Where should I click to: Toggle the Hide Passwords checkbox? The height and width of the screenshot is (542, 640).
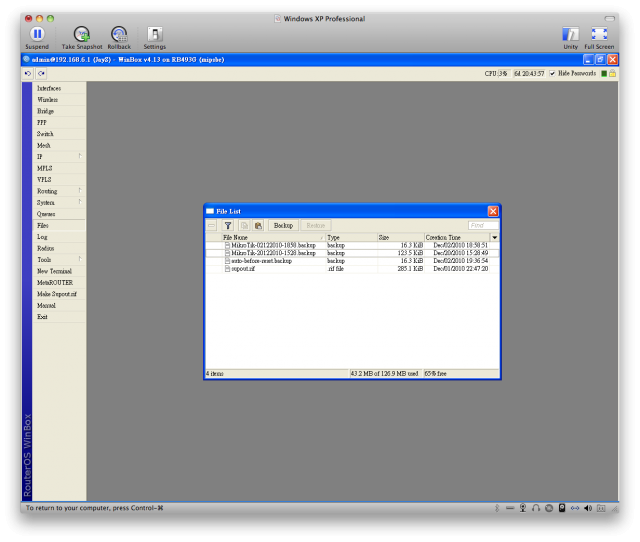(x=552, y=73)
